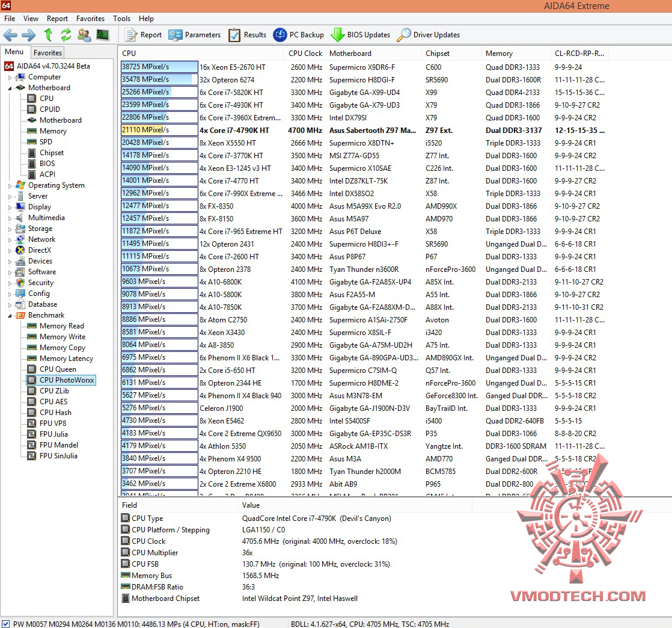Refresh using the green circular arrows icon
672x628 pixels.
(x=66, y=35)
